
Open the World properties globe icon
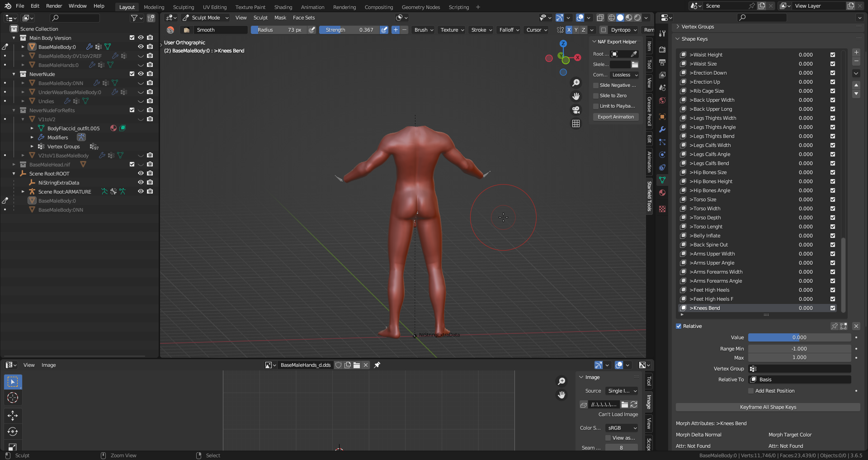pos(662,100)
